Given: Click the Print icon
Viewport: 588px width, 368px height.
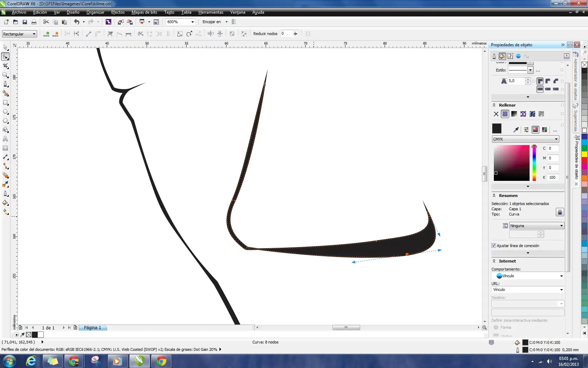Looking at the screenshot, I should click(x=34, y=22).
